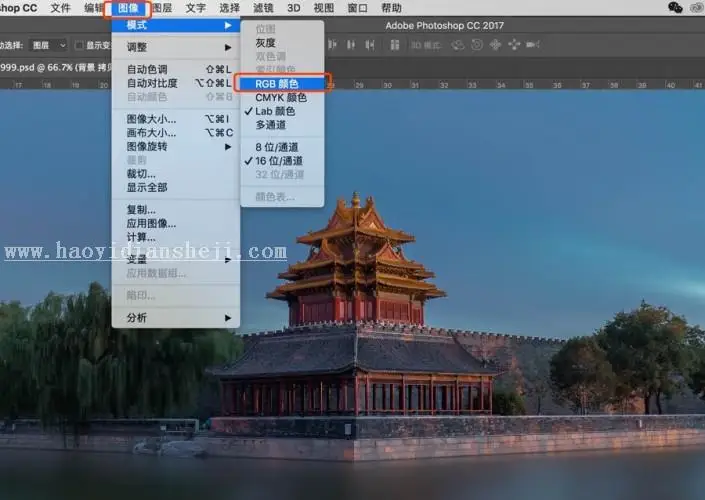Open the 图像 menu in menu bar
Image resolution: width=705 pixels, height=500 pixels.
[x=128, y=8]
